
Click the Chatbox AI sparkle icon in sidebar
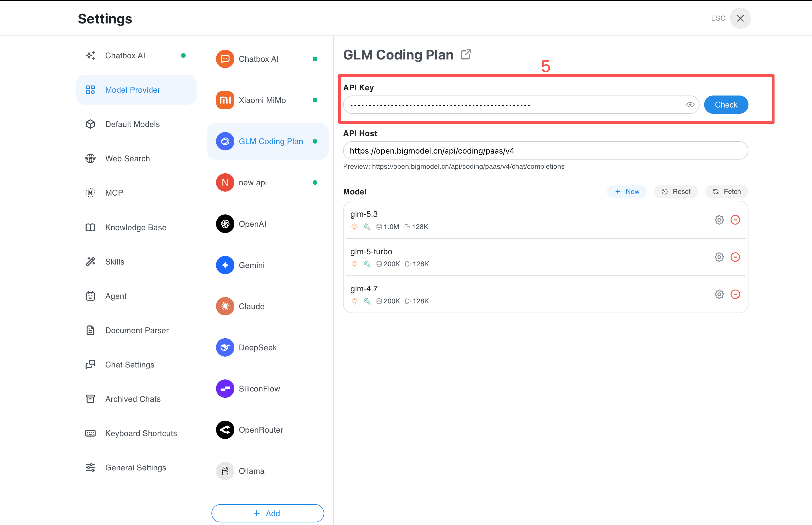90,55
